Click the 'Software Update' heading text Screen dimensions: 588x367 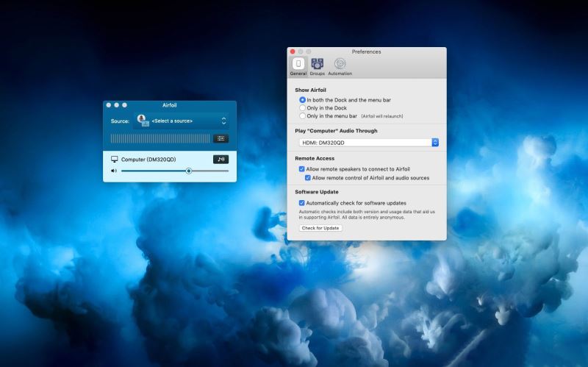point(317,192)
